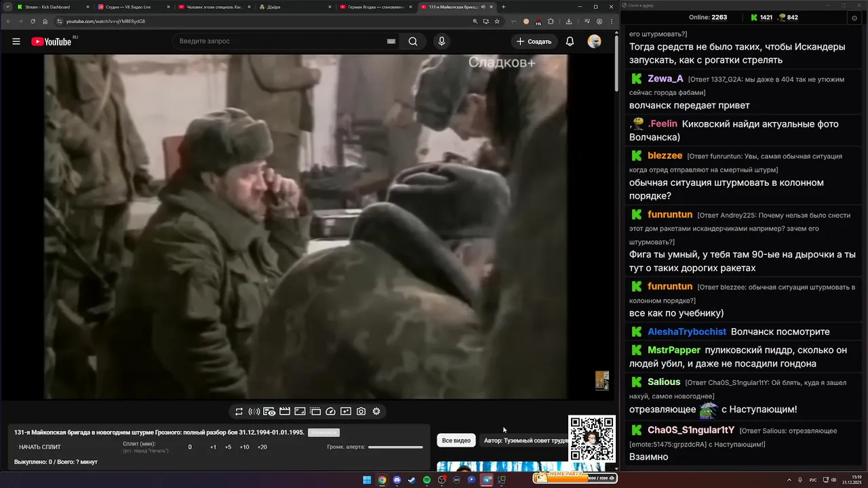This screenshot has height=488, width=868.
Task: Open MstrPapper username in chat
Action: click(x=673, y=350)
